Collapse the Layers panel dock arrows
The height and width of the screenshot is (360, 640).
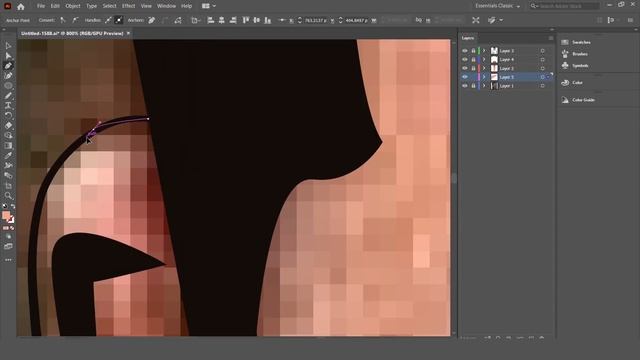point(552,30)
